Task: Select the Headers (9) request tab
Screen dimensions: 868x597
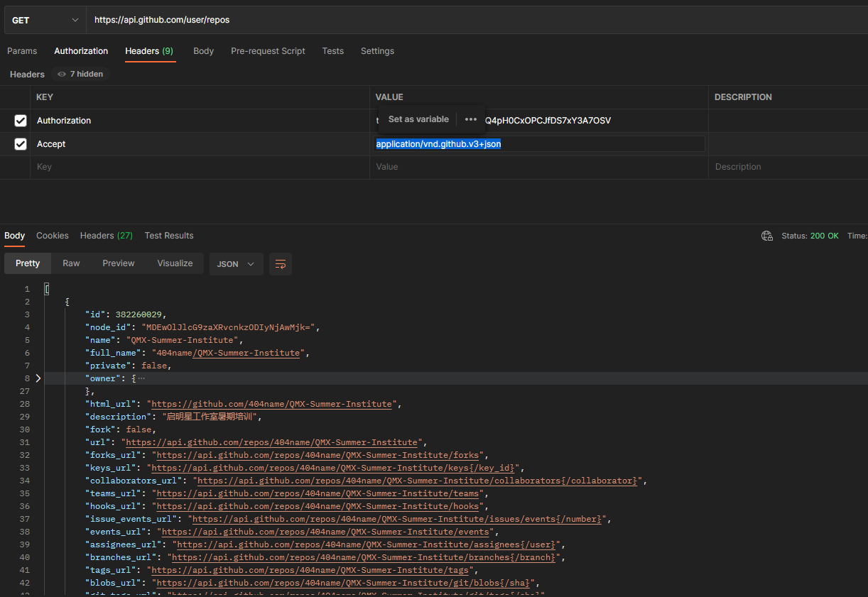Action: 149,51
